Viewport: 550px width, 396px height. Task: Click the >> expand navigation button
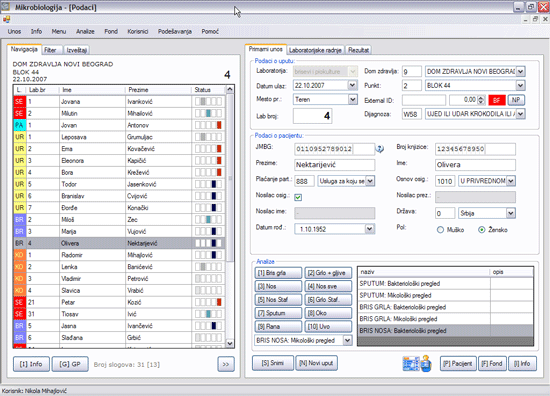pyautogui.click(x=226, y=364)
